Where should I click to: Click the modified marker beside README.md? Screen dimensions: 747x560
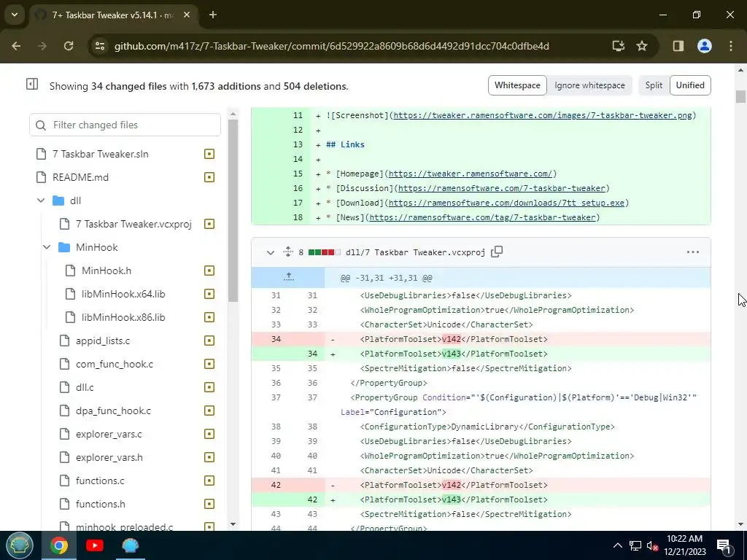click(x=209, y=177)
